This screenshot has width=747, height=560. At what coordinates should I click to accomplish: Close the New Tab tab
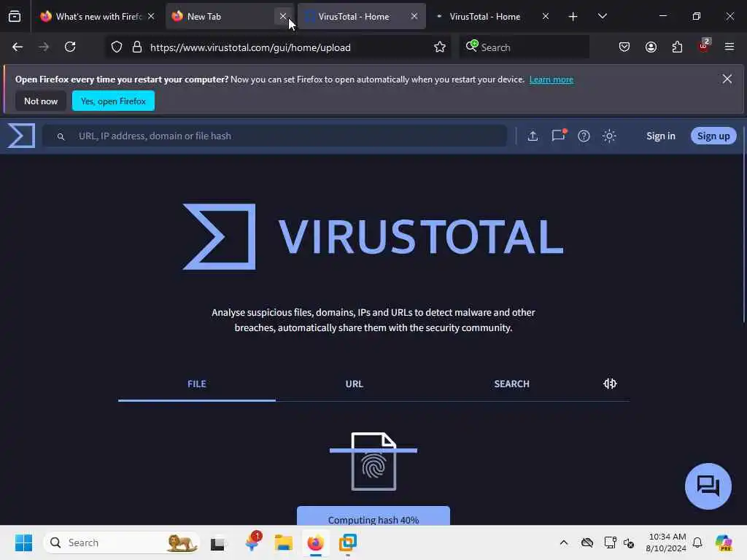tap(283, 17)
